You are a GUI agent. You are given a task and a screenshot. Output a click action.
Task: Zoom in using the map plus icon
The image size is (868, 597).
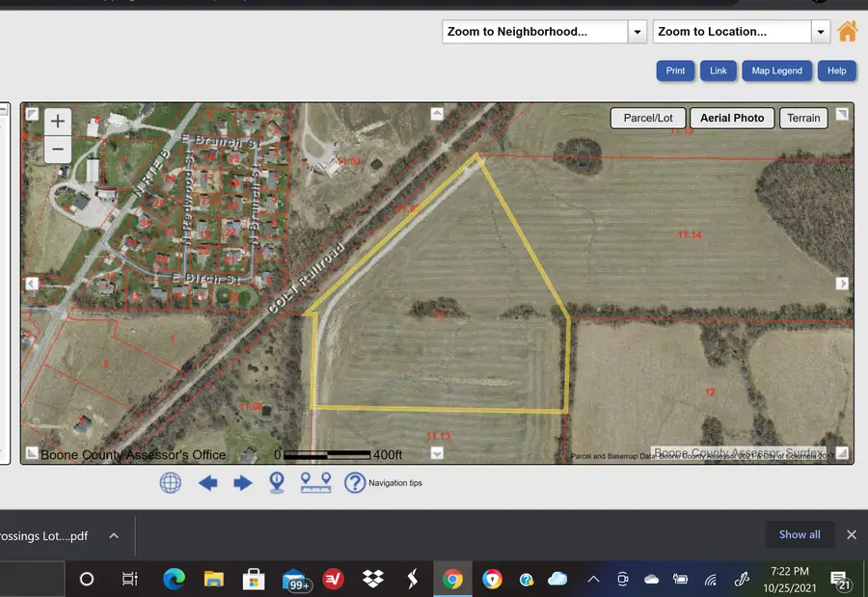[x=57, y=121]
